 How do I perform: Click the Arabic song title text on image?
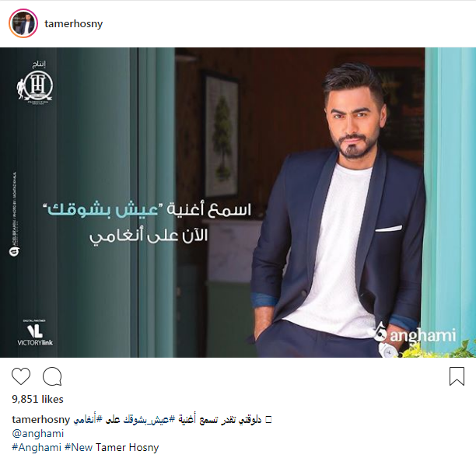click(x=103, y=210)
